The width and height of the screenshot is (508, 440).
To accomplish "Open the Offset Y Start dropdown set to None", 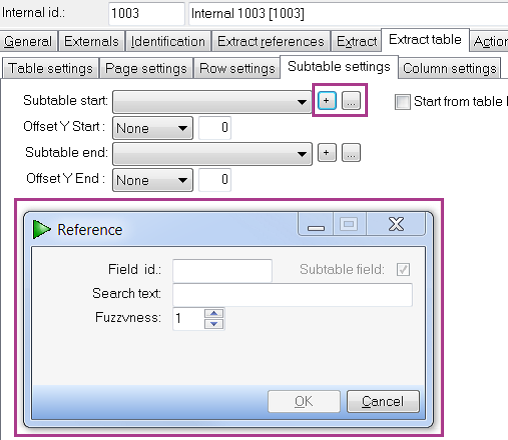I will [153, 128].
